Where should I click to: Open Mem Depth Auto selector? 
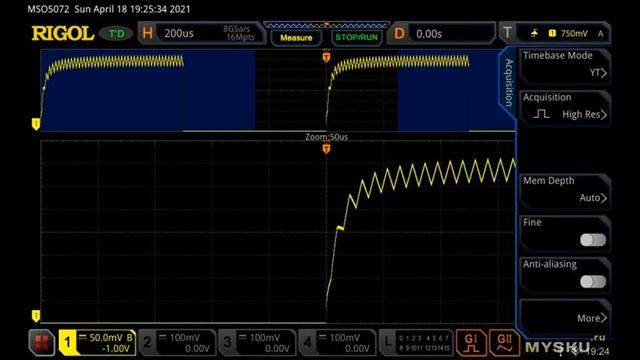click(x=565, y=191)
